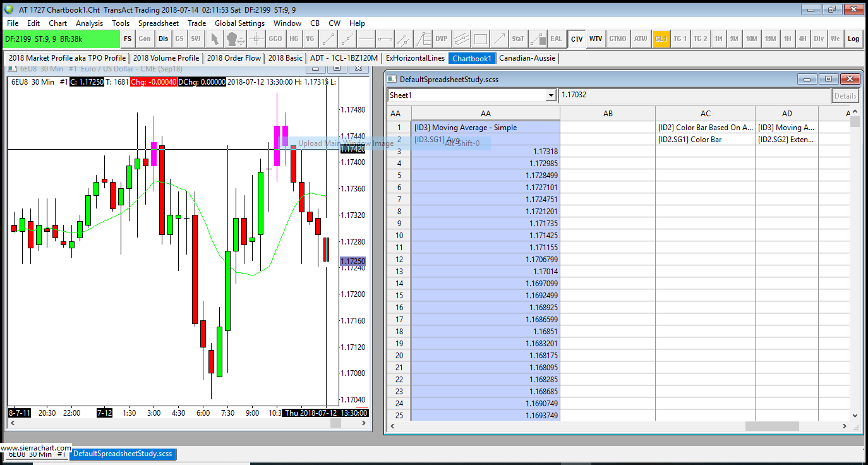Viewport: 868px width, 465px height.
Task: Select the ray drawing tool
Action: [347, 39]
